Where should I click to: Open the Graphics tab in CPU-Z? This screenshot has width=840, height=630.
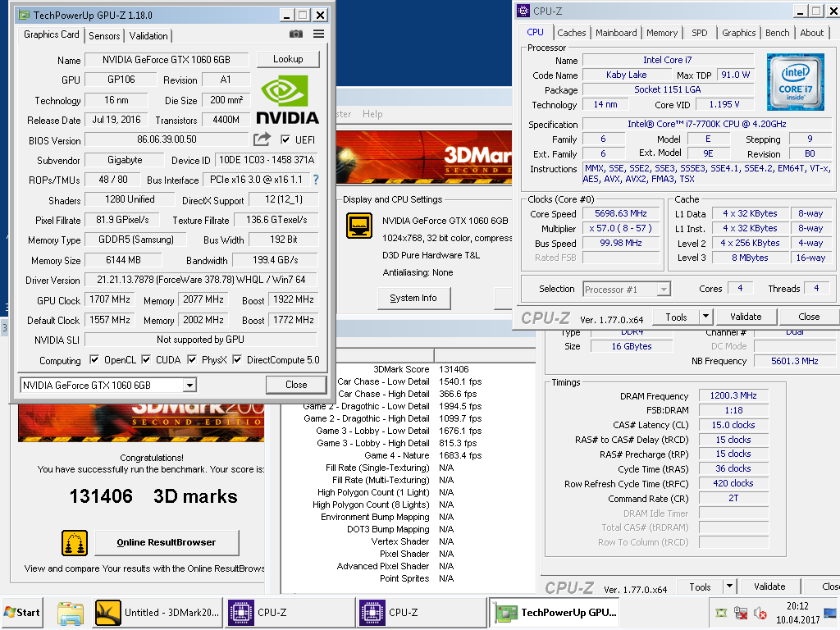[x=739, y=33]
